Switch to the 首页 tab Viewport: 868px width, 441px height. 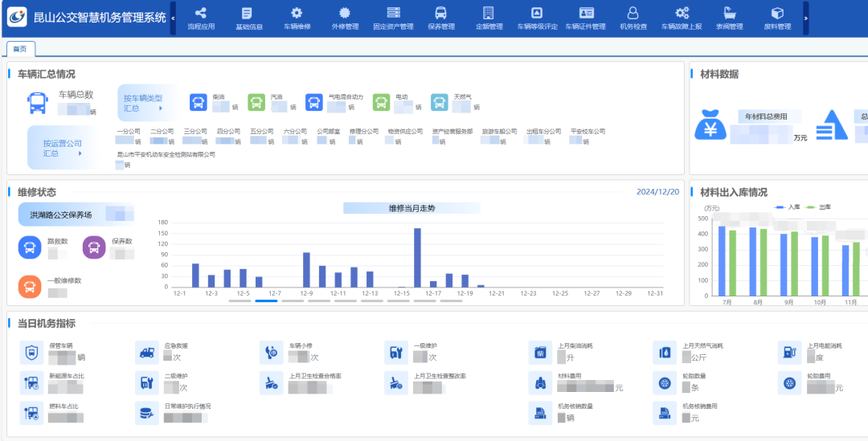click(21, 49)
